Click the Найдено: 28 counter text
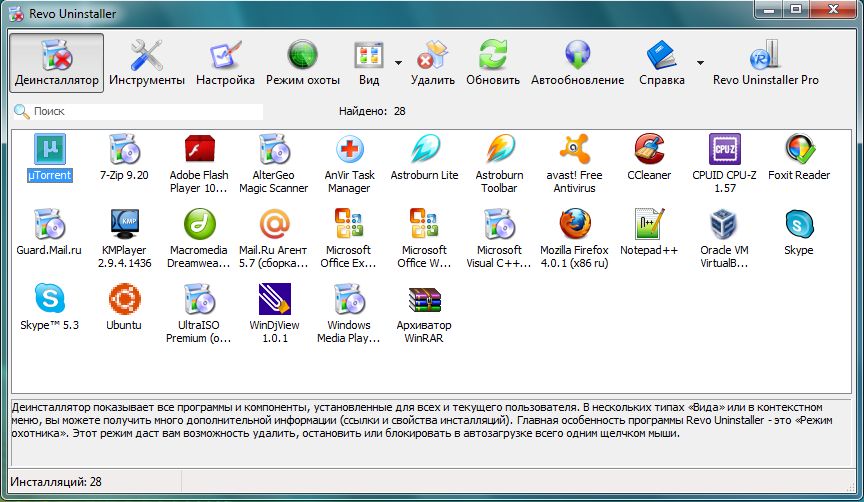 click(372, 111)
